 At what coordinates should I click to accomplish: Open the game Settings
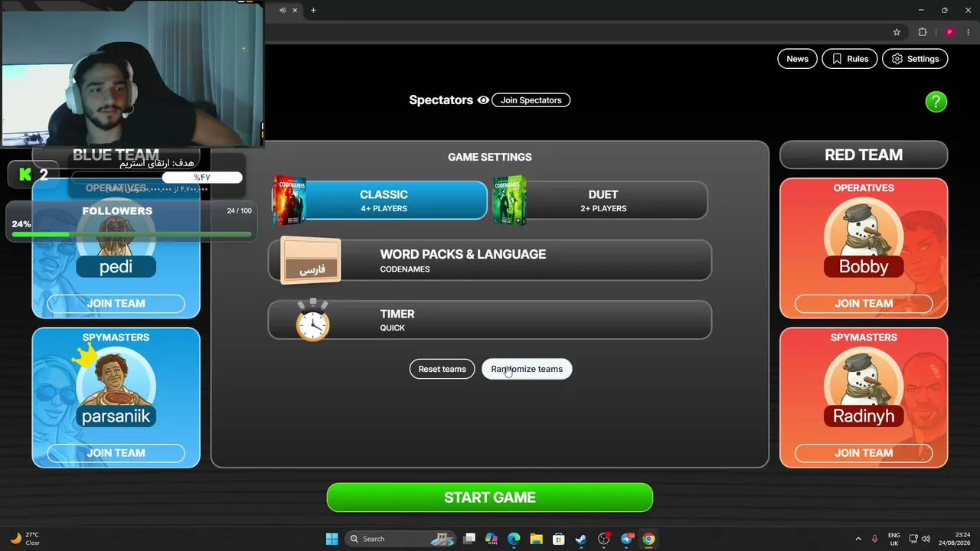[915, 59]
